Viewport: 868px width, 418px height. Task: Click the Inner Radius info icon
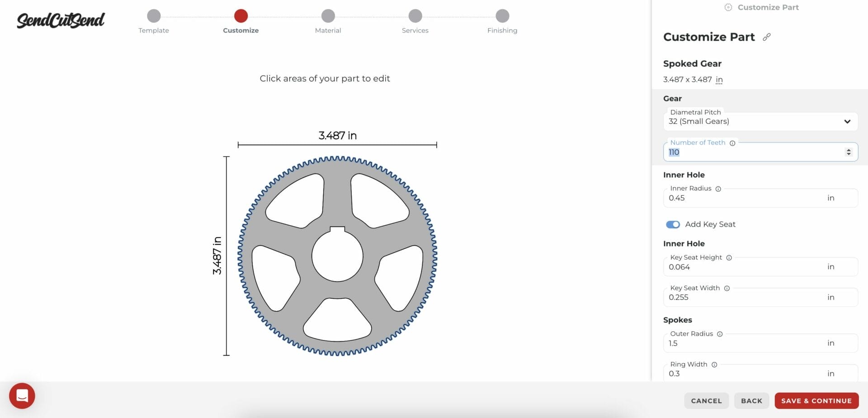coord(718,189)
